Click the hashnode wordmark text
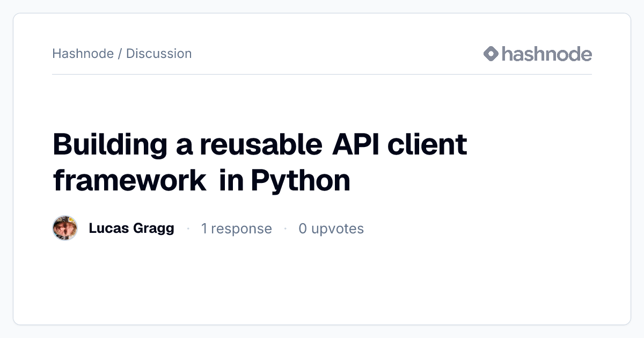The image size is (644, 338). tap(547, 54)
